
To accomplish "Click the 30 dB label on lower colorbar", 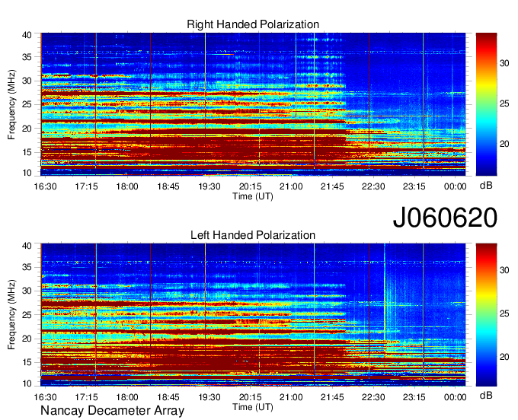I will coord(504,270).
